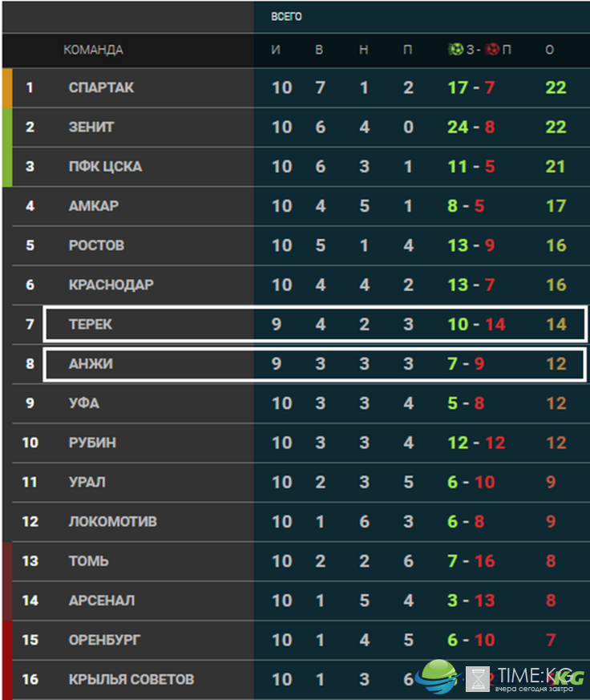Click the orange marker beside Спартак
This screenshot has width=590, height=700.
pos(7,88)
